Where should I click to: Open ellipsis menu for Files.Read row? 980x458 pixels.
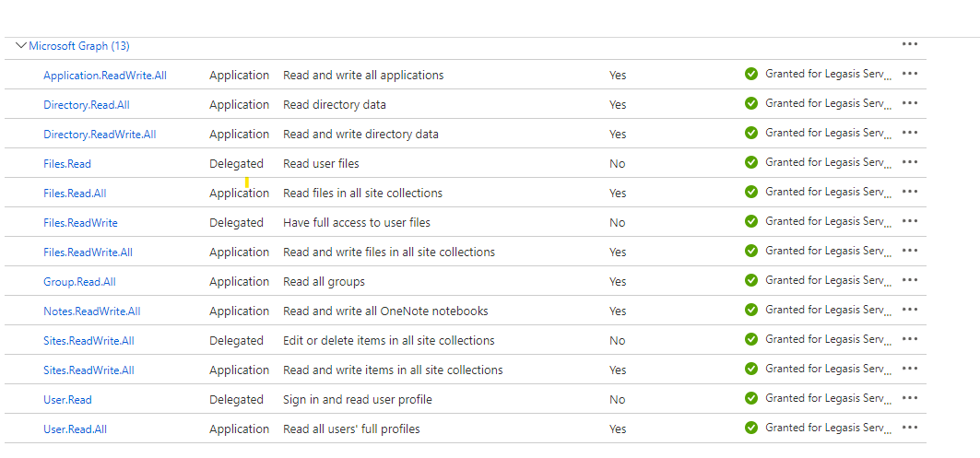click(x=910, y=162)
